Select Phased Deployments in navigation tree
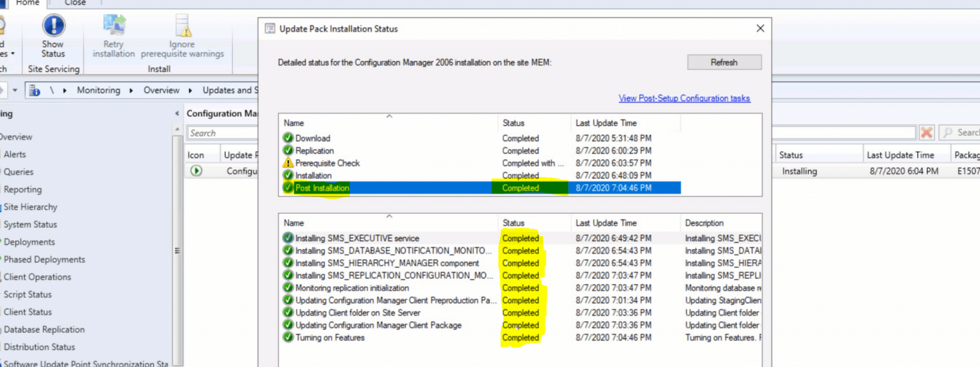 (x=44, y=260)
